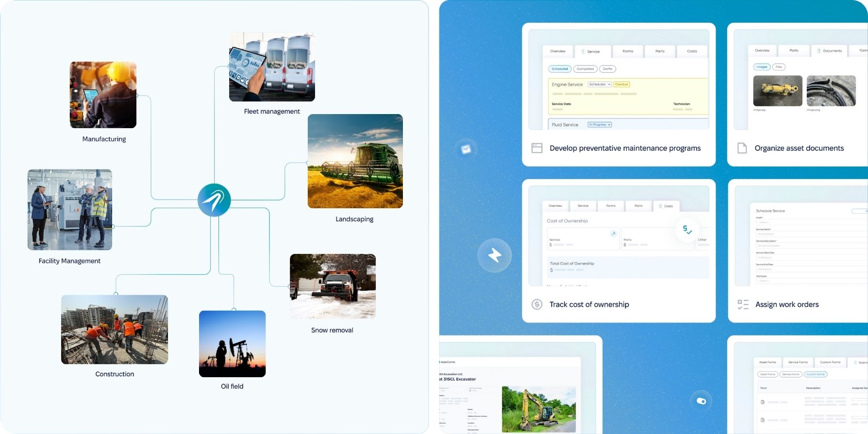
Task: Click the "Fluid Service" row title
Action: [x=565, y=125]
